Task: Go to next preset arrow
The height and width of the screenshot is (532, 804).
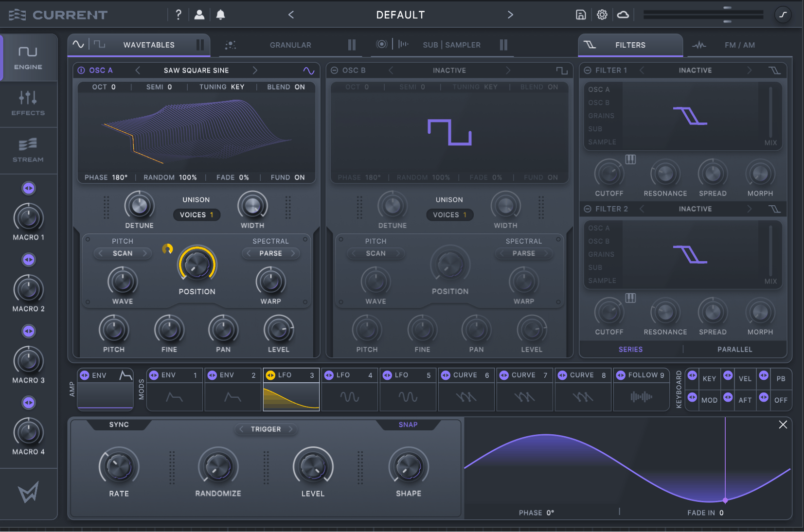Action: 510,15
